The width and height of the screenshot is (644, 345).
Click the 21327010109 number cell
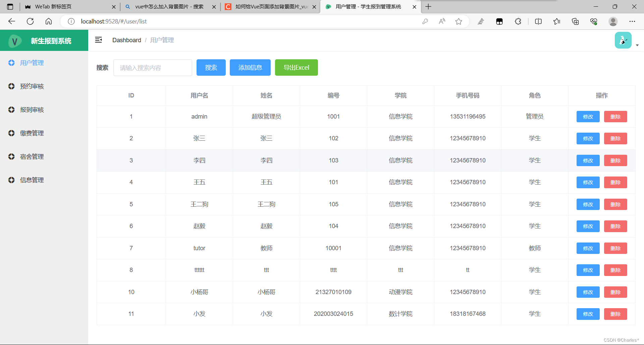point(333,292)
